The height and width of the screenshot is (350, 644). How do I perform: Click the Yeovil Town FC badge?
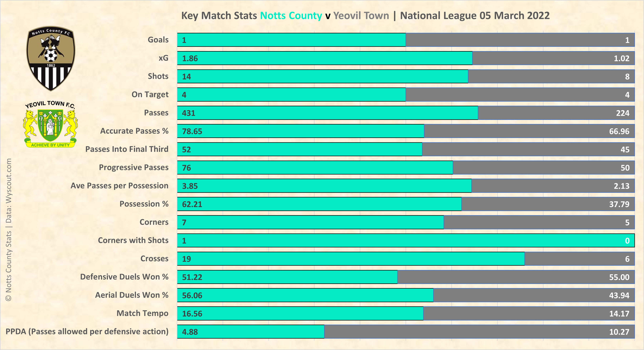(x=50, y=124)
